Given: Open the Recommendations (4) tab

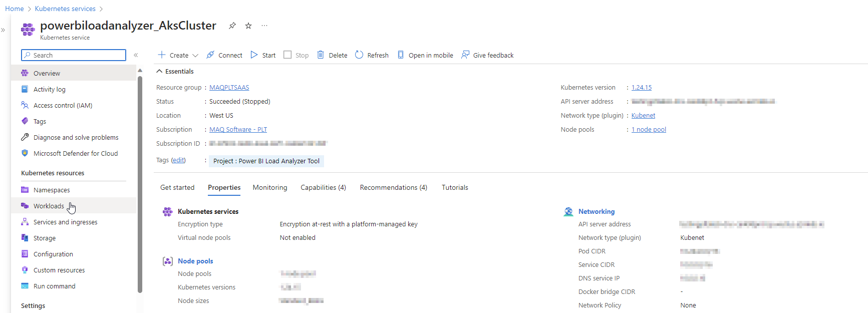Looking at the screenshot, I should 393,187.
